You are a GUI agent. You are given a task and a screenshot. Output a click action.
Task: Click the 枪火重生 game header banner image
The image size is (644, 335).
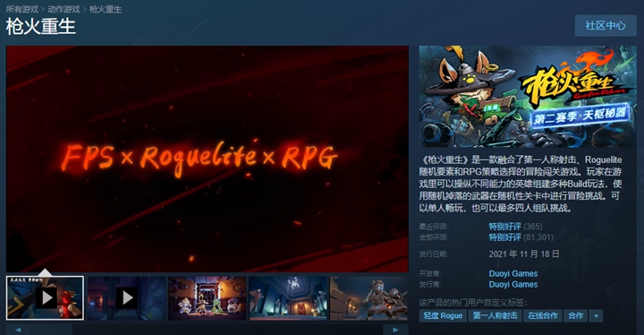click(528, 97)
